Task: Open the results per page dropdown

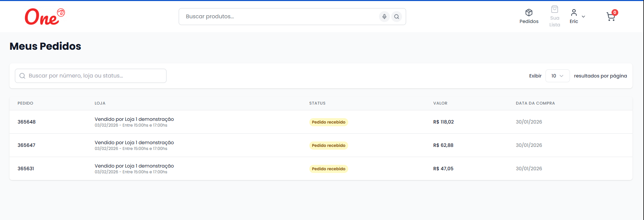Action: (x=557, y=76)
